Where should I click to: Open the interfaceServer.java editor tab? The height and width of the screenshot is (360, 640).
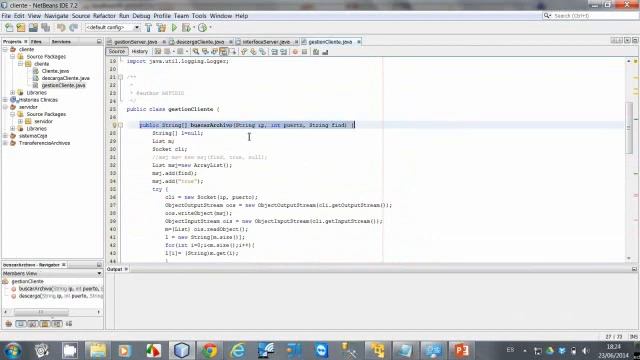click(x=266, y=42)
